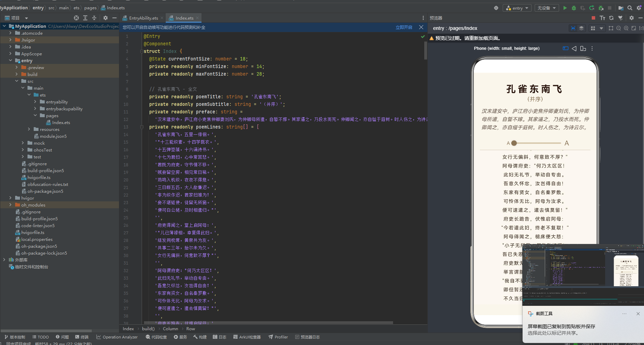
Task: Stop the previewer with the red square
Action: (593, 18)
